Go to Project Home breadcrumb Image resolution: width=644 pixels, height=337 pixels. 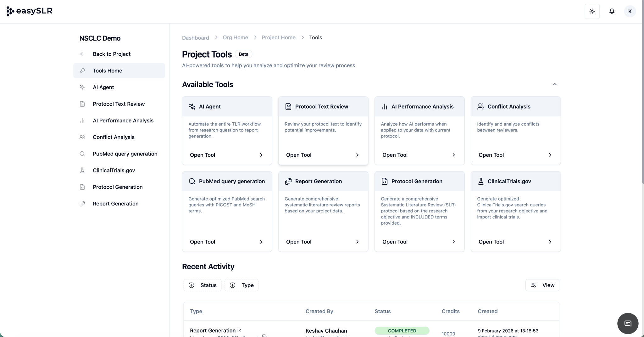(x=278, y=37)
